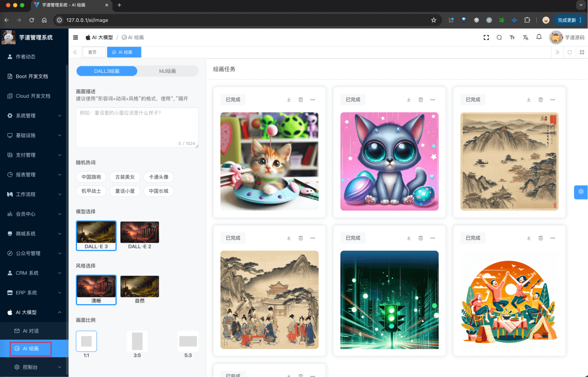Collapse the AI 大模型 section
This screenshot has height=377, width=588.
point(33,312)
